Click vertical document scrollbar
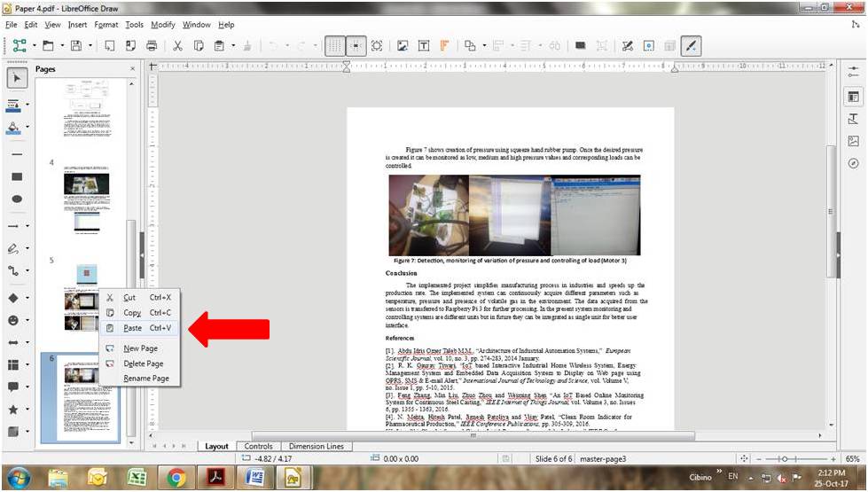The width and height of the screenshot is (868, 492). tap(831, 211)
